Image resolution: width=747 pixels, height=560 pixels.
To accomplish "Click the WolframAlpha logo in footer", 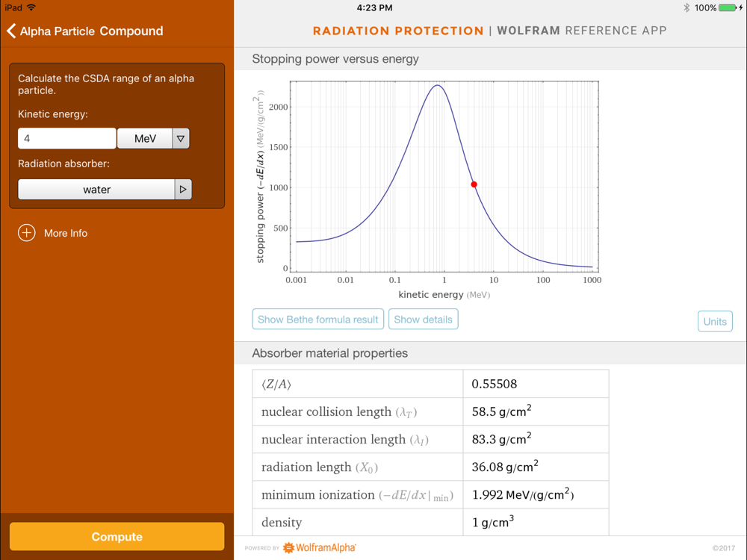I will (x=319, y=547).
